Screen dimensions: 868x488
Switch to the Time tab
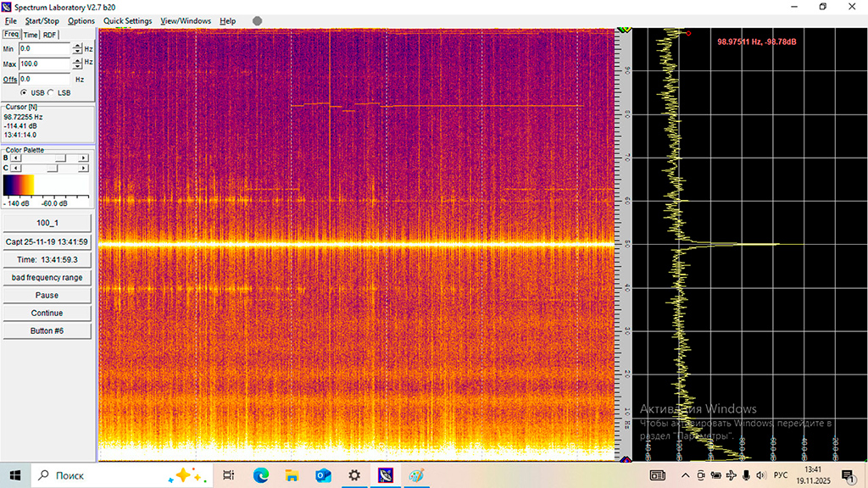pos(30,35)
